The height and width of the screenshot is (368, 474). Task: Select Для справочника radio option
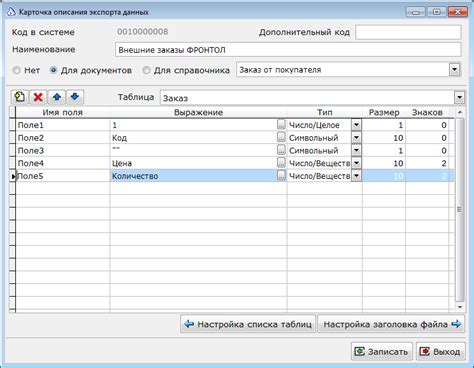pyautogui.click(x=146, y=70)
